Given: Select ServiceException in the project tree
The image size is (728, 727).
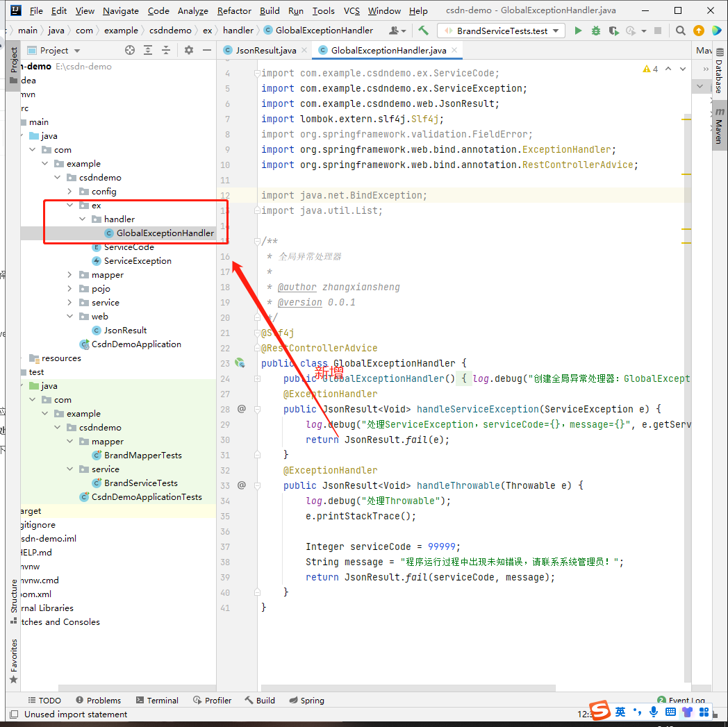Looking at the screenshot, I should tap(138, 261).
